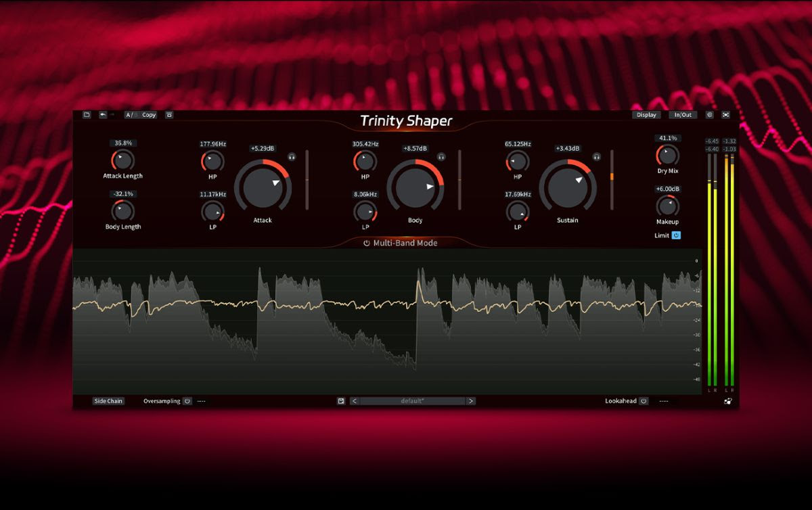Screen dimensions: 812x510
Task: Open the default* preset name selector
Action: pos(413,401)
